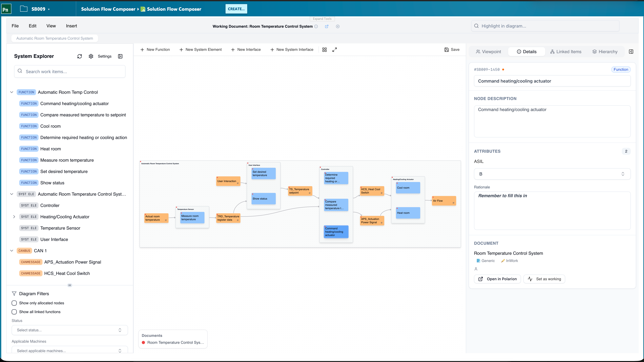Click link icon on TS_Temperature setpoint node
This screenshot has width=644, height=362.
click(310, 193)
